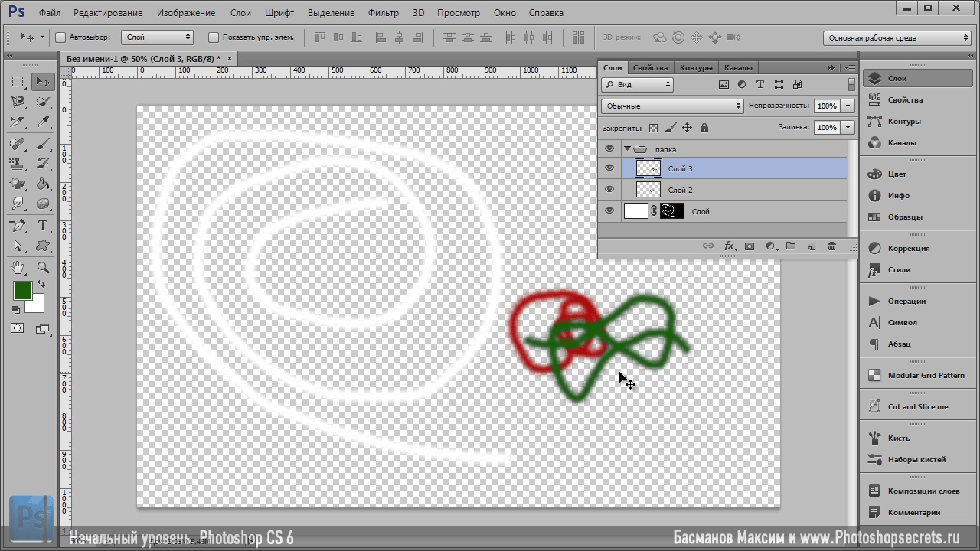Image resolution: width=980 pixels, height=551 pixels.
Task: Open the Изображение menu
Action: click(x=187, y=13)
